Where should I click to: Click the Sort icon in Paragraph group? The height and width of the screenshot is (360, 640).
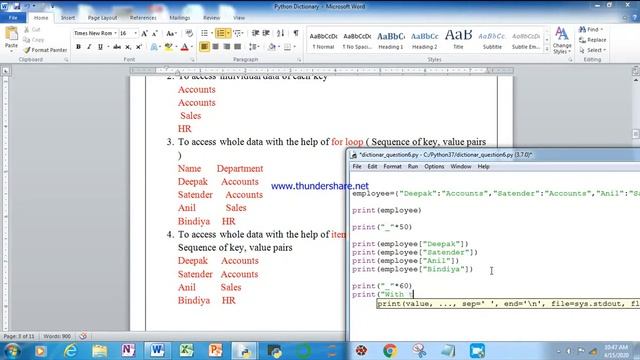coord(280,33)
